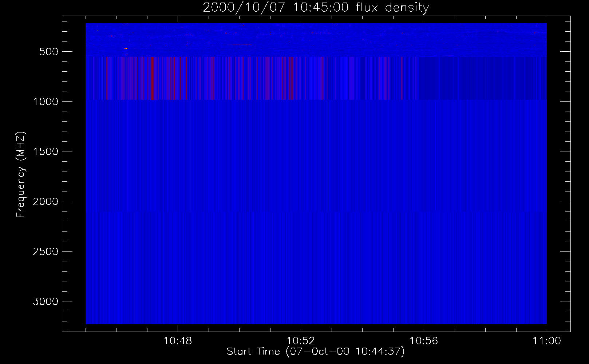The height and width of the screenshot is (364, 589).
Task: Click the red burst stripe just before 10:52
Action: (x=291, y=78)
